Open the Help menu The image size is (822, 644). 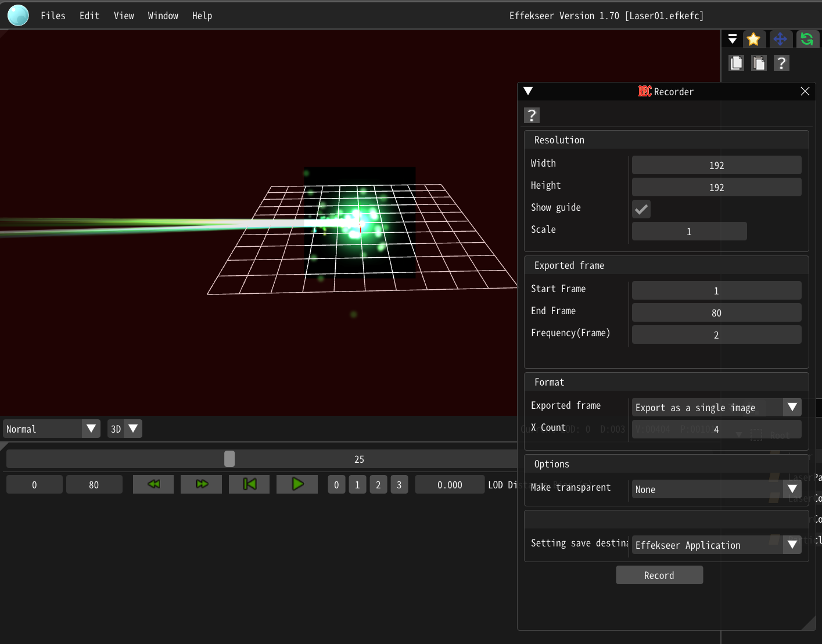(202, 16)
